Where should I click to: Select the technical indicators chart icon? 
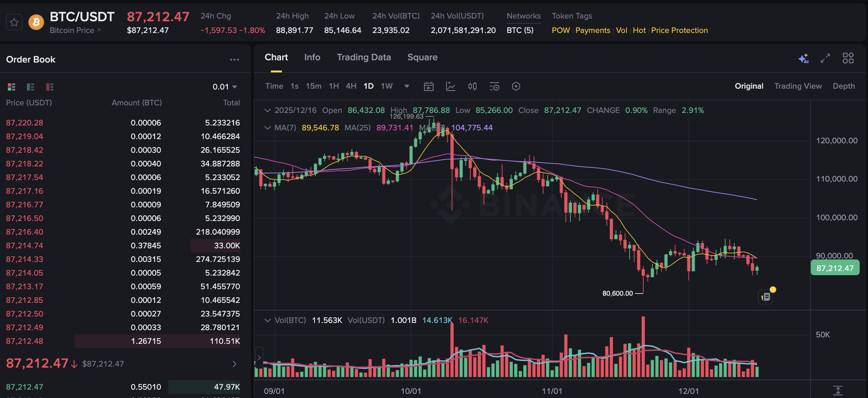pyautogui.click(x=451, y=86)
